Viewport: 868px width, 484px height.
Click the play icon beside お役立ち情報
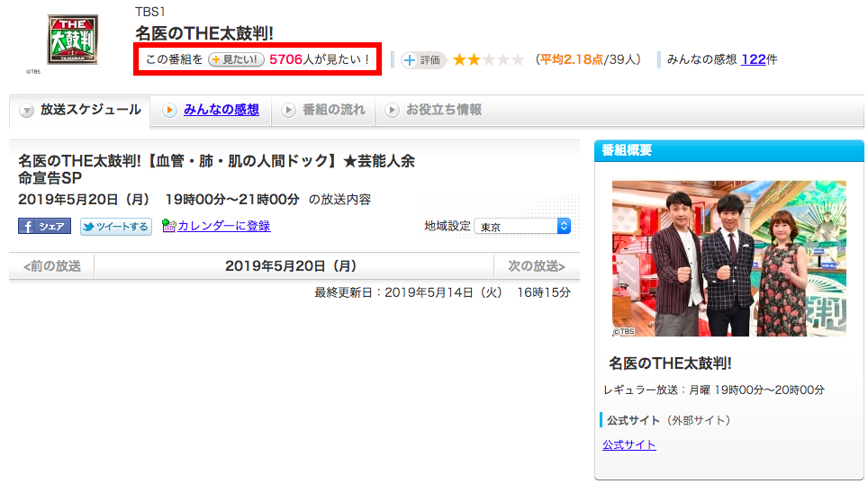(392, 110)
